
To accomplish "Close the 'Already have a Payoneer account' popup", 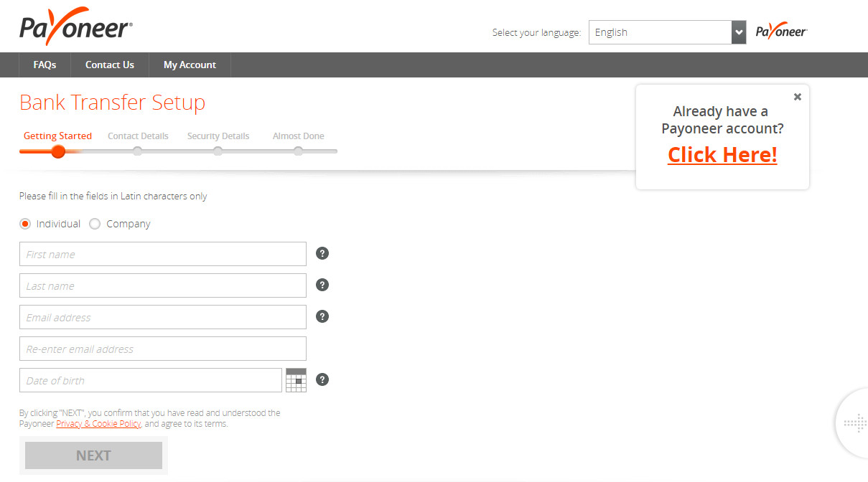I will click(797, 97).
